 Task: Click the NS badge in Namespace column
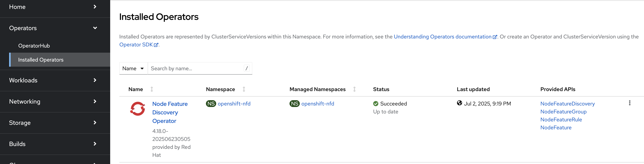tap(211, 104)
